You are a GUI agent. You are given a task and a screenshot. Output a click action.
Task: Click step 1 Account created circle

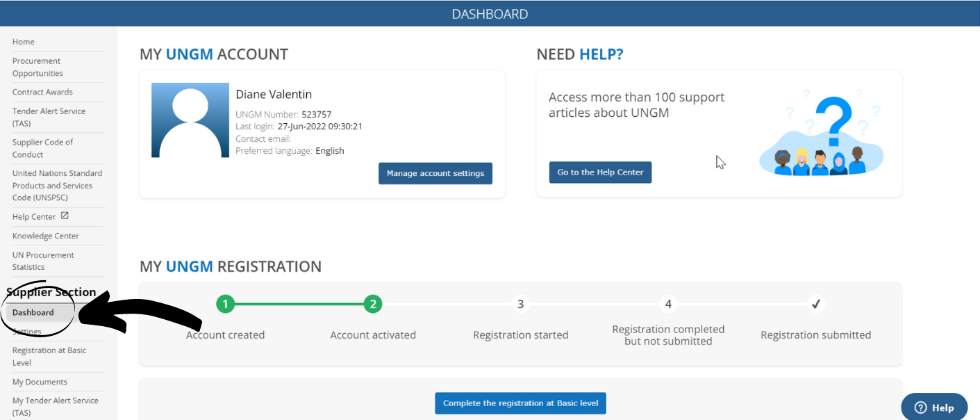225,304
